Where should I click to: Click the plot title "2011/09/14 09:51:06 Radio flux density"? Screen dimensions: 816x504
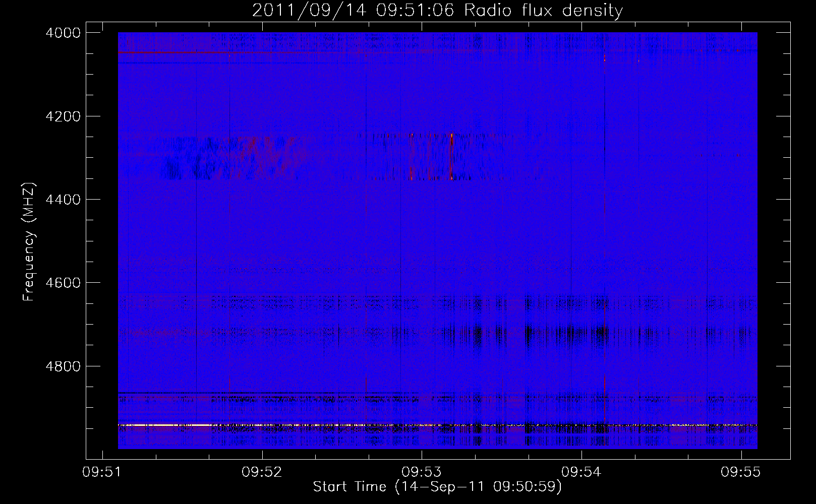pos(437,11)
